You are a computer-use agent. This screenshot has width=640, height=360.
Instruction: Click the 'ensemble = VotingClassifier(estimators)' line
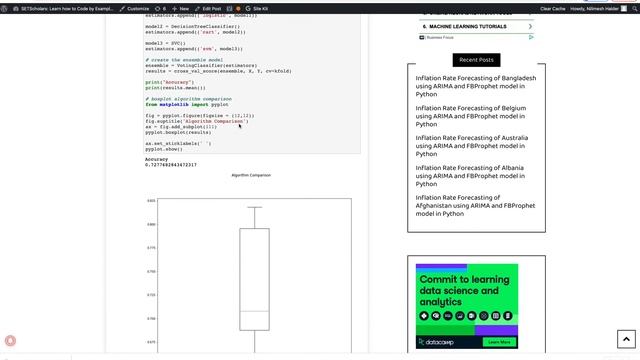tap(201, 65)
